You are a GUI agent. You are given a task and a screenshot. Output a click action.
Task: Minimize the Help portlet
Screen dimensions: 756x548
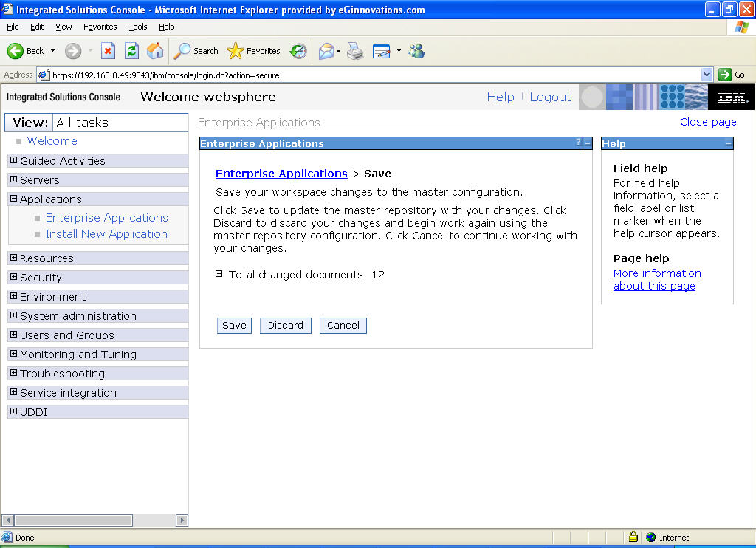point(729,143)
